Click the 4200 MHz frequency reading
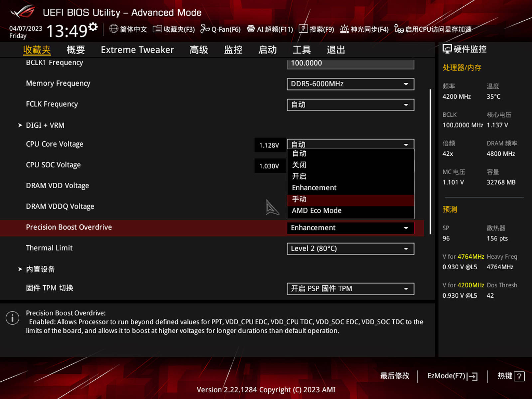The image size is (532, 399). pyautogui.click(x=457, y=97)
